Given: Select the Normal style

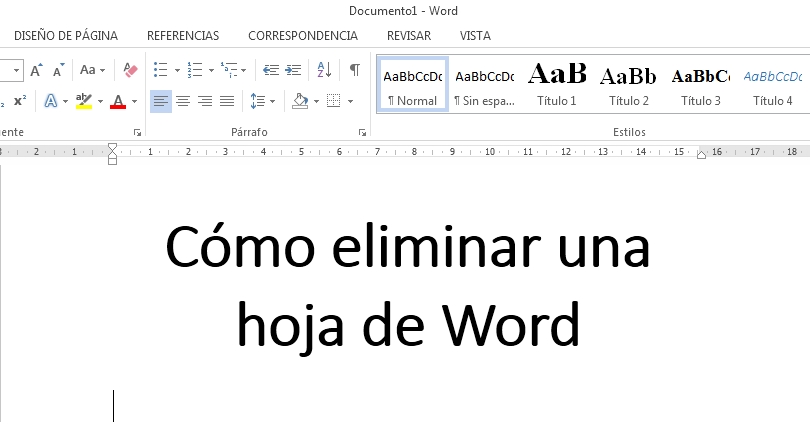Looking at the screenshot, I should pyautogui.click(x=412, y=84).
